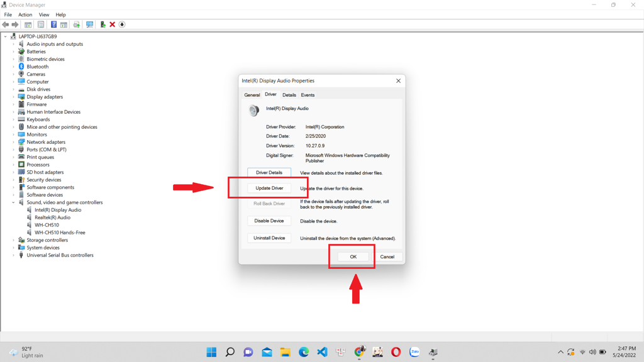Click the red X uninstall device icon
The width and height of the screenshot is (644, 362).
coord(112,25)
